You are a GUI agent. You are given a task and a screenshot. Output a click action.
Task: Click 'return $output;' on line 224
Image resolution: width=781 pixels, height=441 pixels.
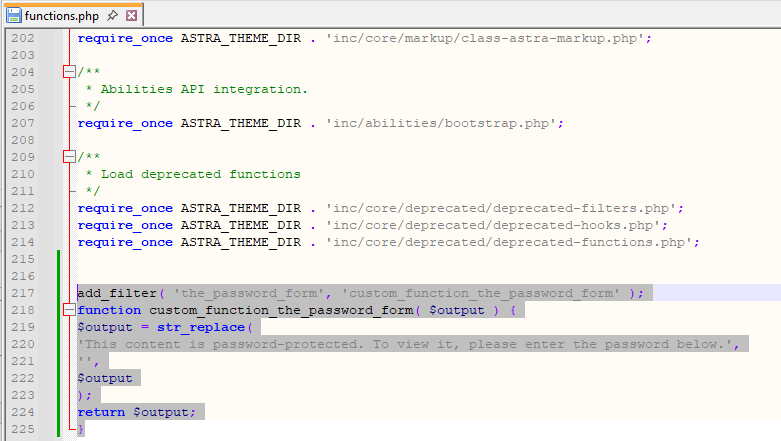tap(139, 412)
